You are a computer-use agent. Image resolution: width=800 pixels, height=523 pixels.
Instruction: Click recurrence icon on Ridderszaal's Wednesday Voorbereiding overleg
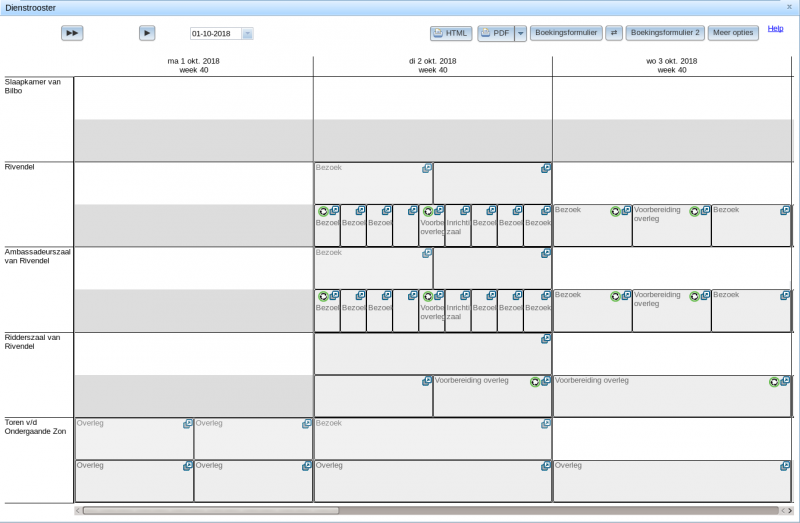pos(774,382)
